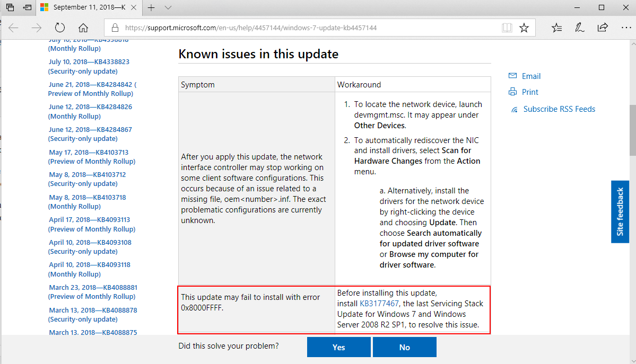Screen dimensions: 636x364
Task: Open Subscribe RSS Feeds link
Action: point(559,109)
